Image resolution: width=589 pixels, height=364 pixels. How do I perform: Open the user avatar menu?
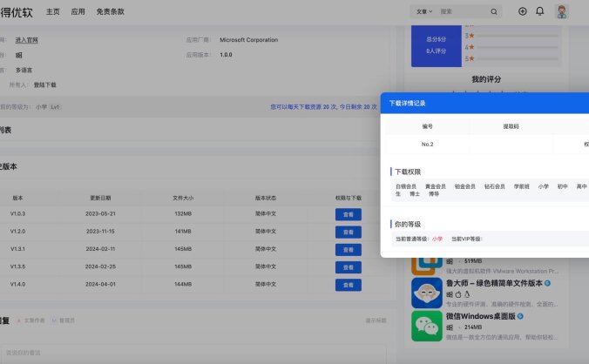tap(562, 11)
